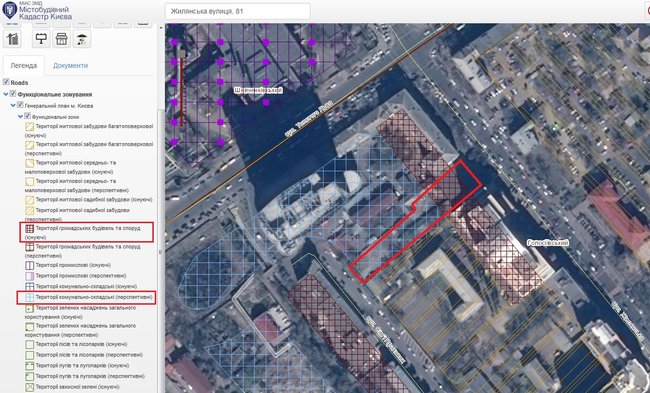
Task: Toggle the Генеральний план м. Києва checkbox
Action: pos(20,105)
